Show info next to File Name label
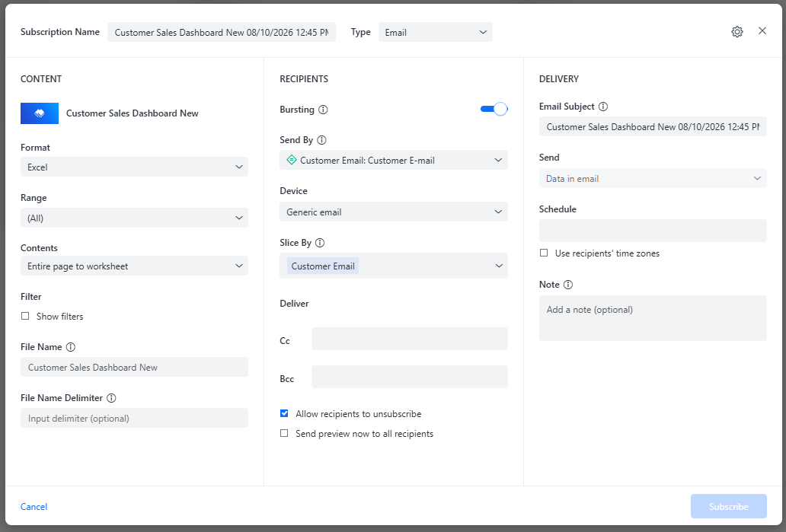The width and height of the screenshot is (786, 532). pos(71,347)
